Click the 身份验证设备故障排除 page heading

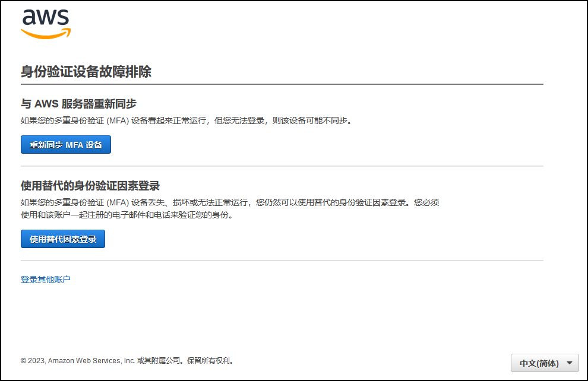(x=86, y=72)
